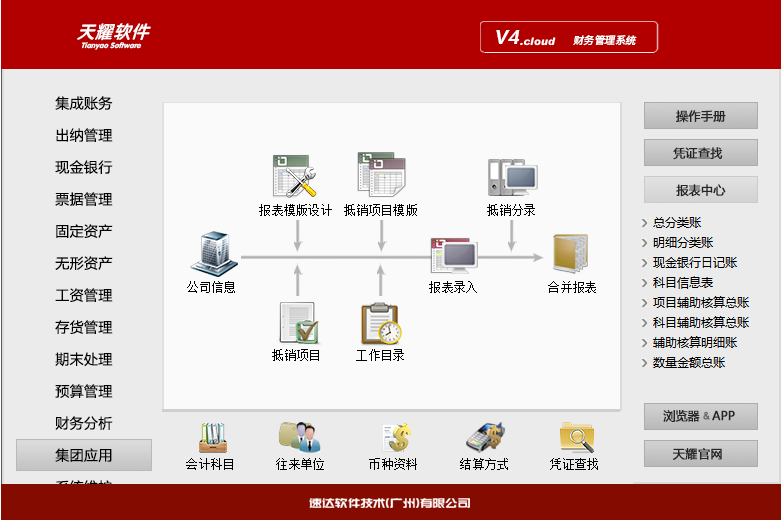Click the 合并报表 text label
Screen dimensions: 783x520
click(x=572, y=287)
